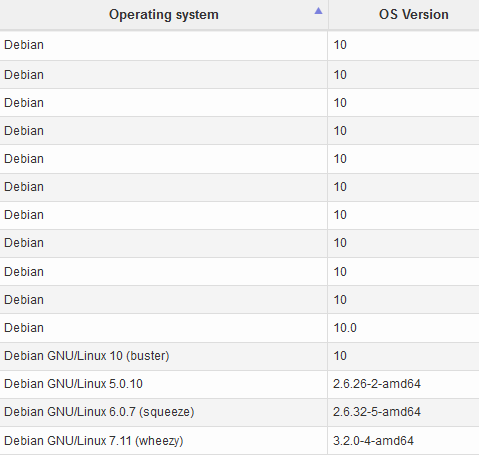Click the sort arrow in Operating system header
The height and width of the screenshot is (455, 479).
[318, 11]
